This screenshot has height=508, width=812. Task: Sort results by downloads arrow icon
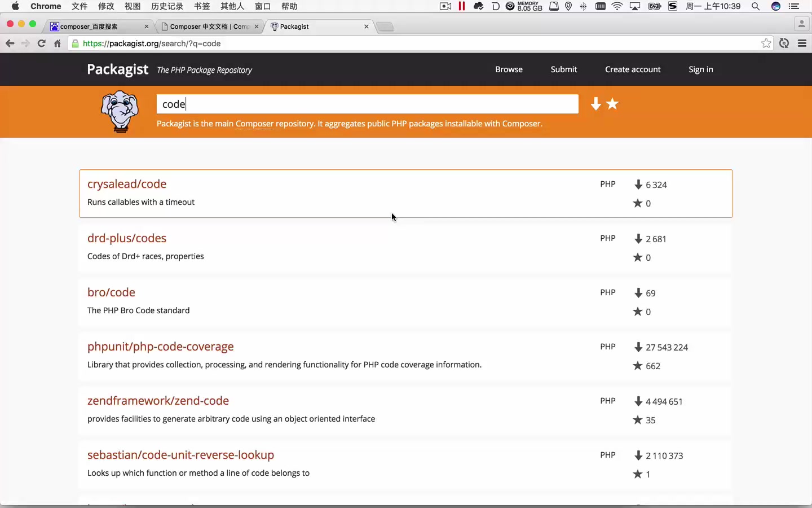[x=595, y=104]
